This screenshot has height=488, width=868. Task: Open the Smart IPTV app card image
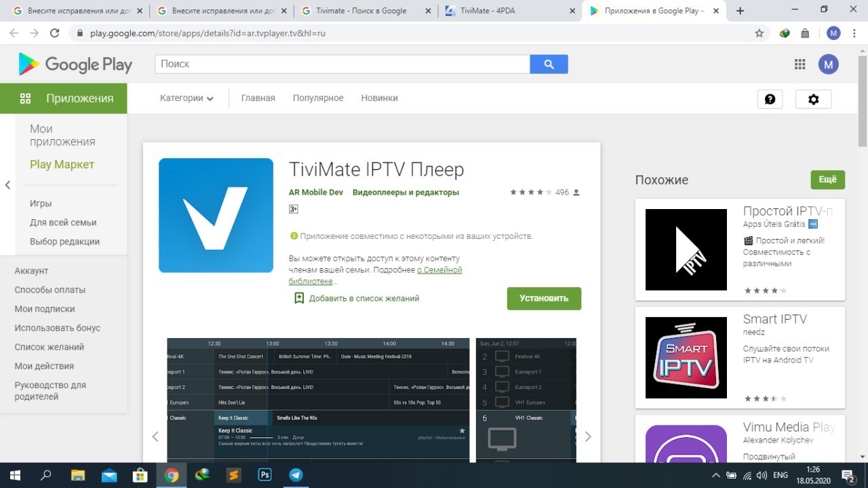686,358
